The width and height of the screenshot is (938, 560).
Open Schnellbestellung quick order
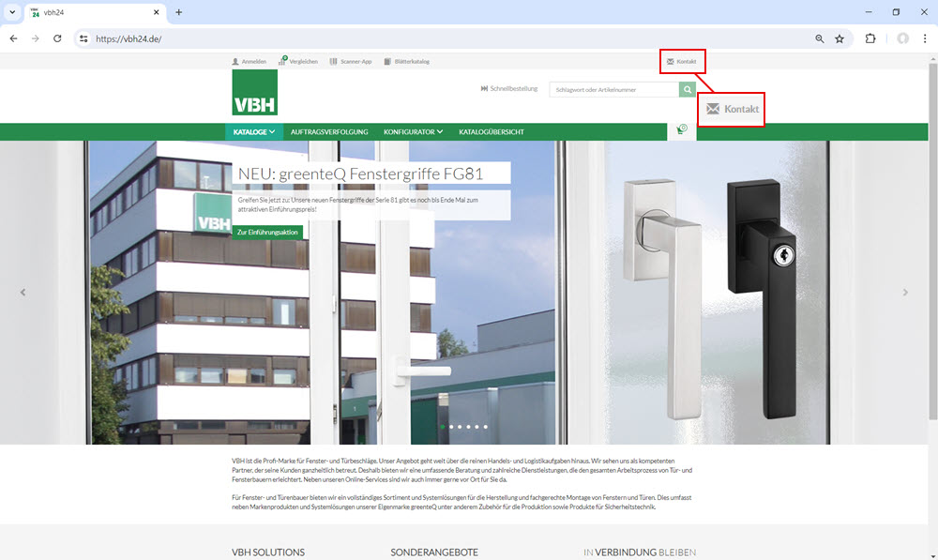[509, 88]
